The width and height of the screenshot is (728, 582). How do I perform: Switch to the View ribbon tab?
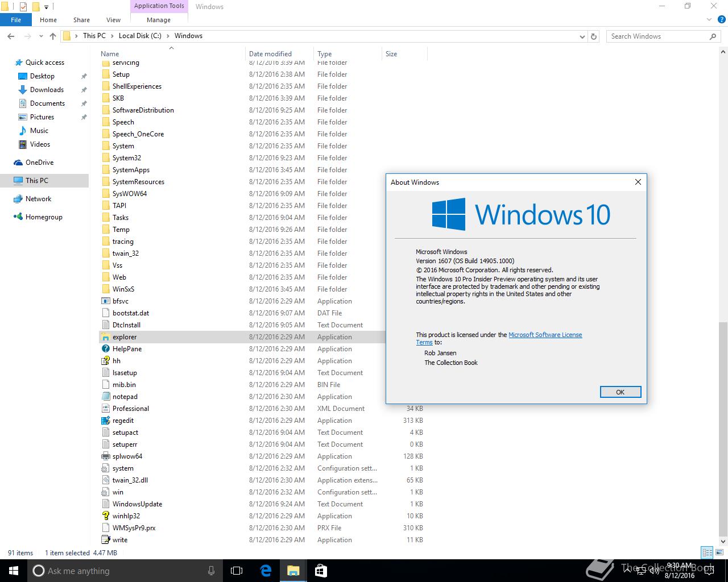click(x=113, y=20)
